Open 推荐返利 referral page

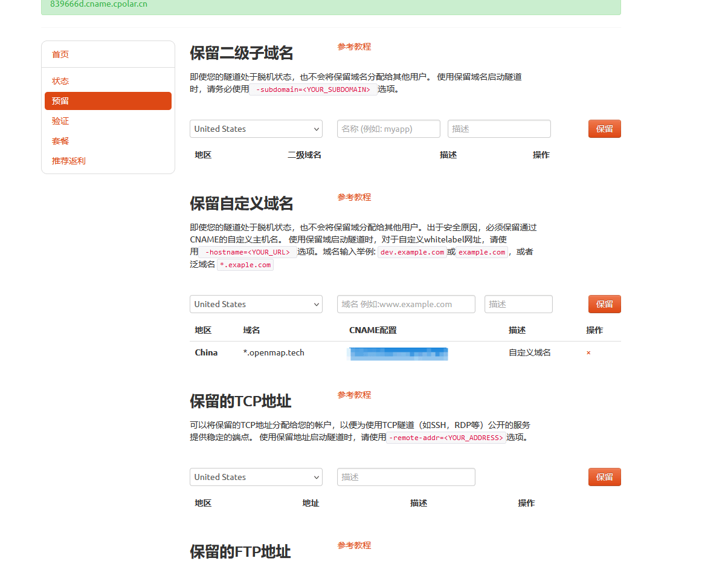pyautogui.click(x=69, y=161)
